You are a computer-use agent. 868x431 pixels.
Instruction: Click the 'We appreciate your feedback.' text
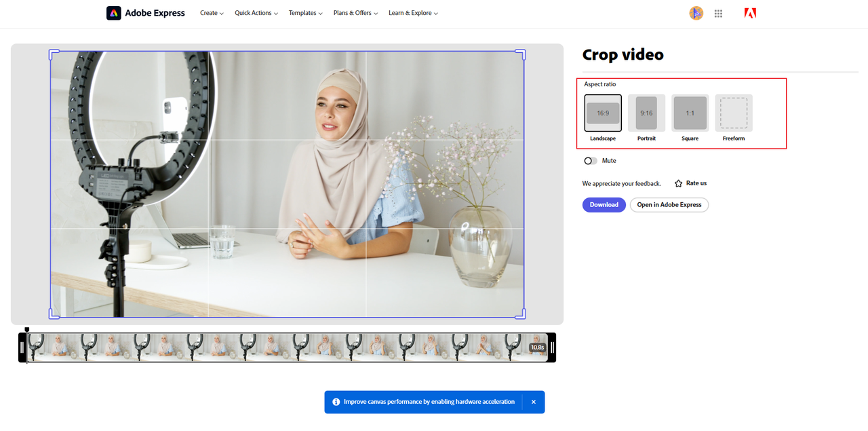(x=621, y=183)
